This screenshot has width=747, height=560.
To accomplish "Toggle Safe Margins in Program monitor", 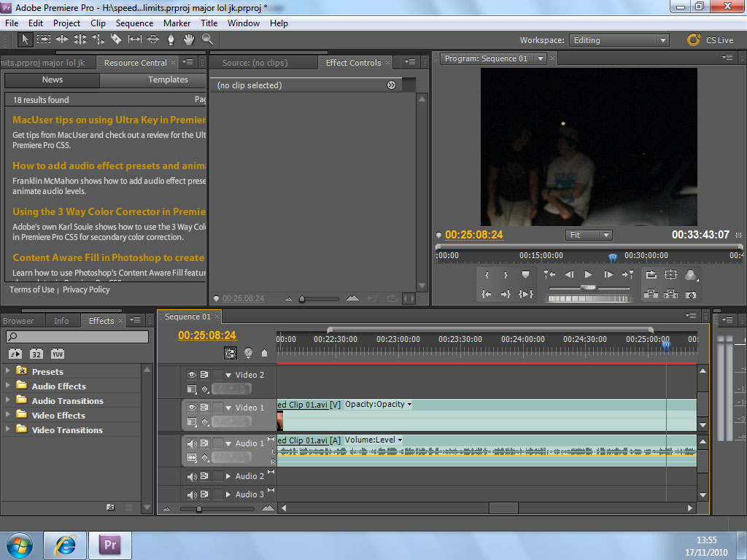I will pyautogui.click(x=671, y=275).
